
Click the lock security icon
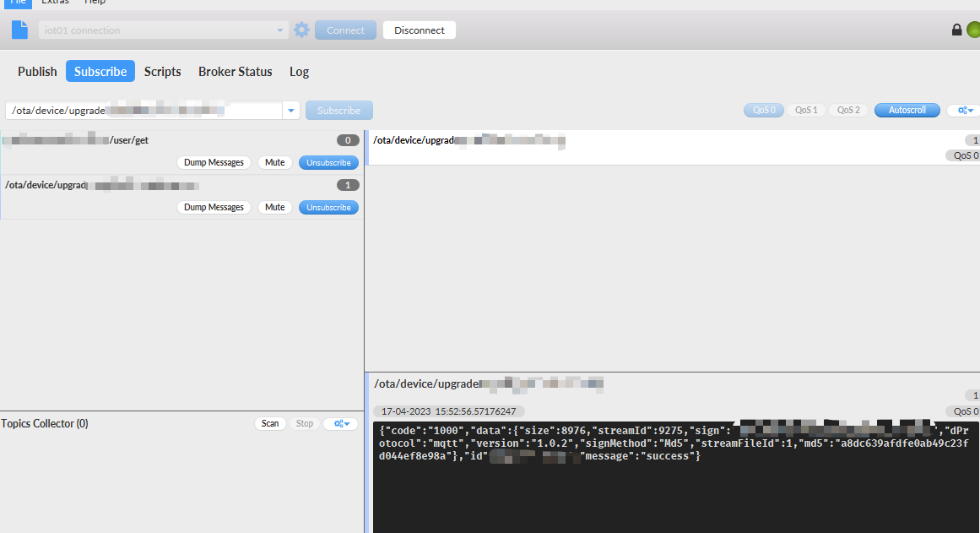click(956, 30)
